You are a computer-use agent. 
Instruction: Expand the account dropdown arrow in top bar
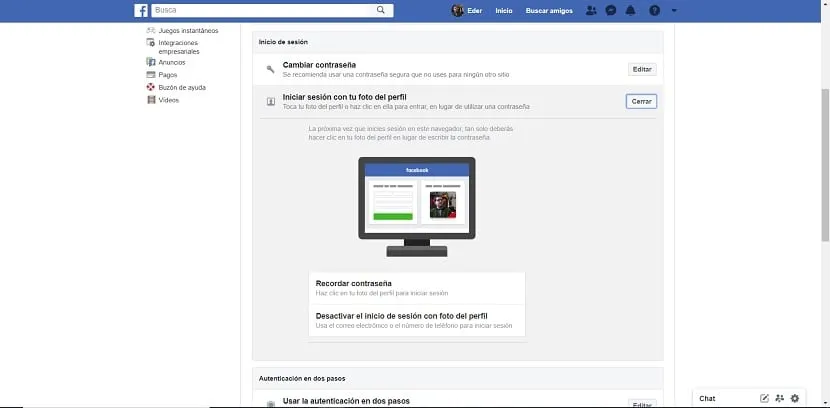click(x=674, y=10)
